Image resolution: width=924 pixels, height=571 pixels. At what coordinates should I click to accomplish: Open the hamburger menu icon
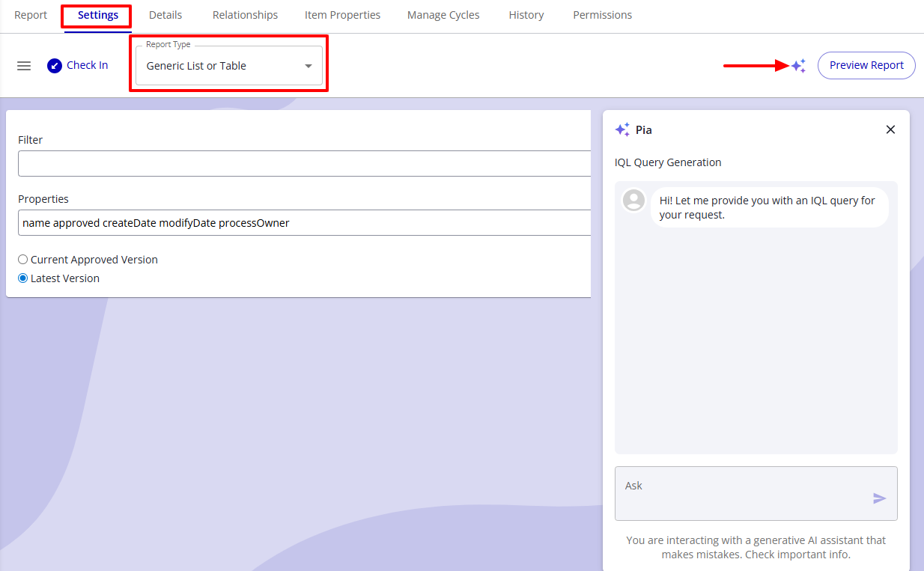tap(24, 66)
